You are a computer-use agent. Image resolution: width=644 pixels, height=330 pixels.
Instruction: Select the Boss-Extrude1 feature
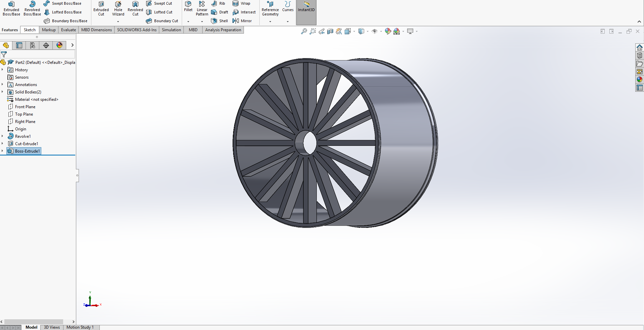(27, 151)
